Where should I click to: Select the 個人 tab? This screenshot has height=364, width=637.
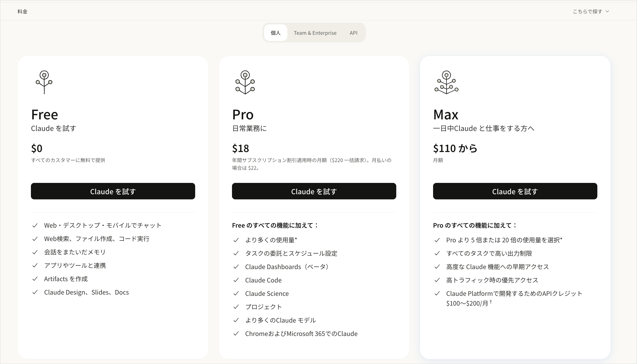pos(276,33)
